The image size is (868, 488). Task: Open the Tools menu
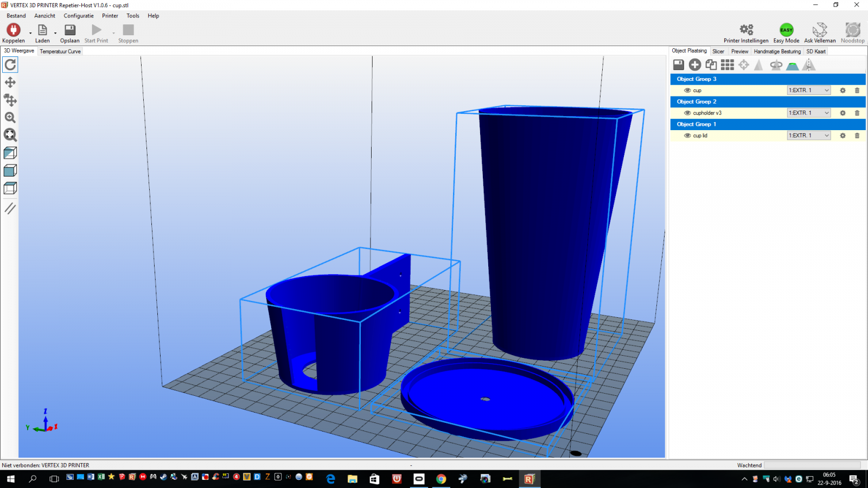pyautogui.click(x=133, y=16)
